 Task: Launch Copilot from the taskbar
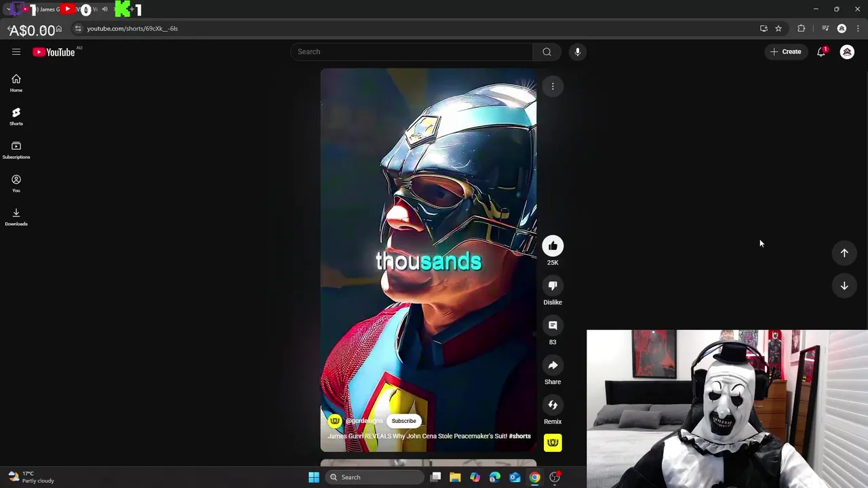[x=475, y=477]
